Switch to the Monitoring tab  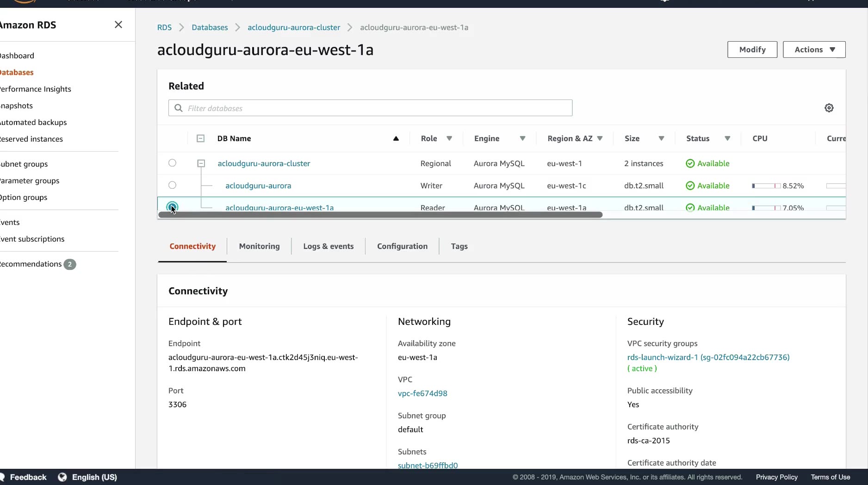(x=259, y=246)
